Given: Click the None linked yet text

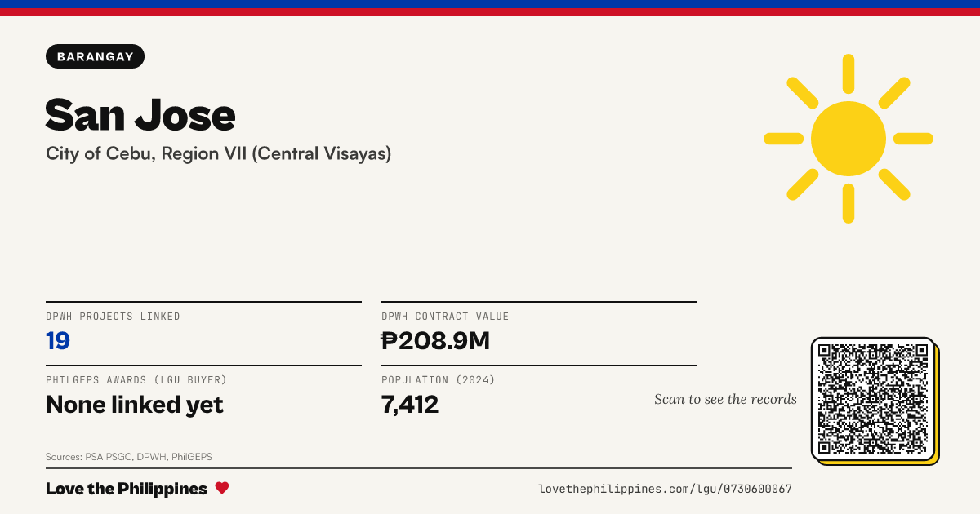Looking at the screenshot, I should (135, 404).
